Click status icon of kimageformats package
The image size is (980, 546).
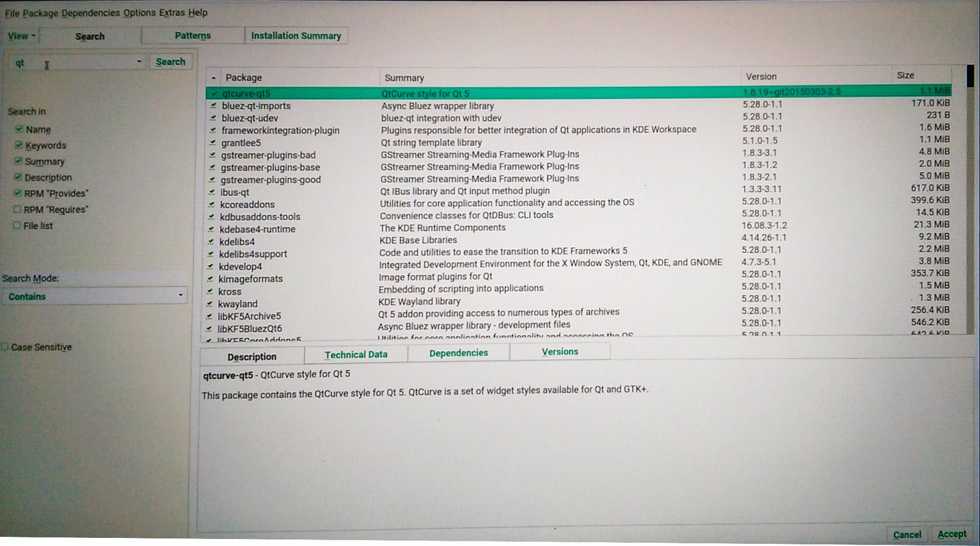point(210,279)
